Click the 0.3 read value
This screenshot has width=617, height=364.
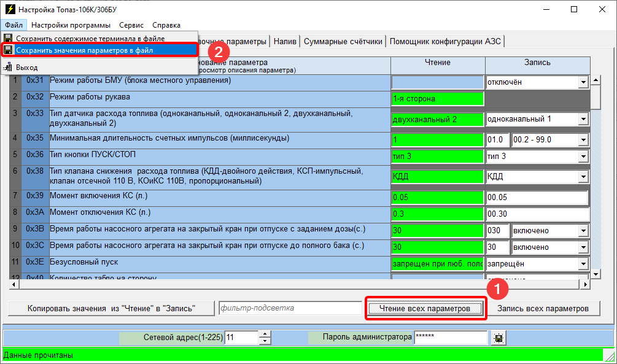pos(438,214)
